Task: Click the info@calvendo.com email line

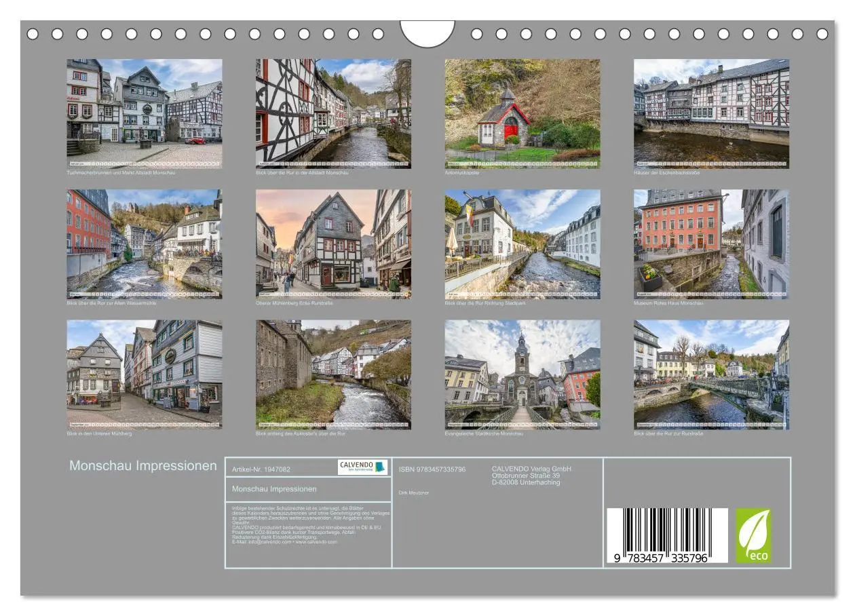Action: 284,542
